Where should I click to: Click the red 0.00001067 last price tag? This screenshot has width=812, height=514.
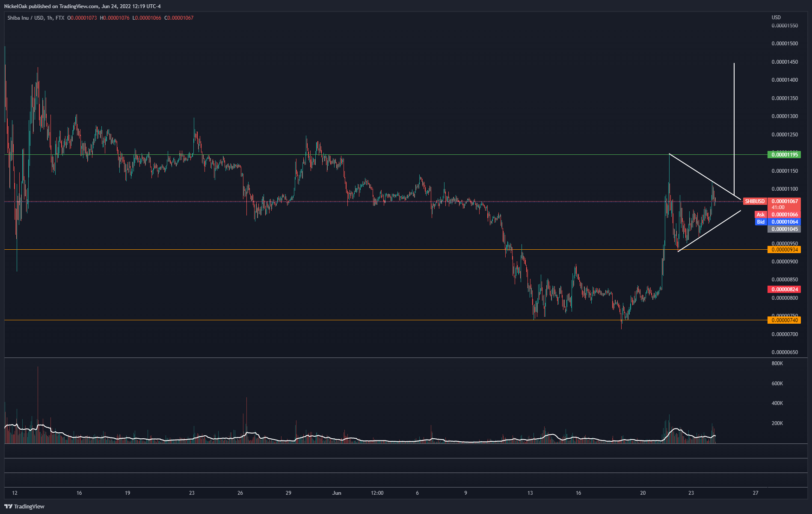784,201
